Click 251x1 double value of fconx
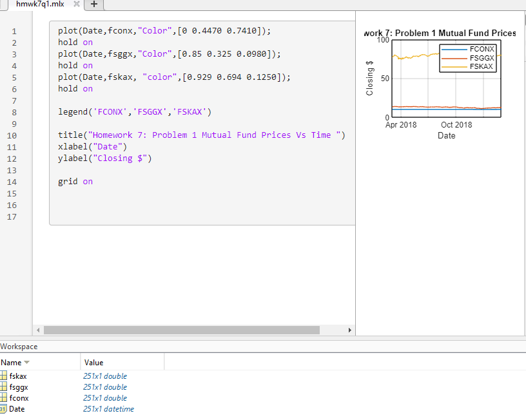Screen dimensions: 526x420 (x=105, y=398)
